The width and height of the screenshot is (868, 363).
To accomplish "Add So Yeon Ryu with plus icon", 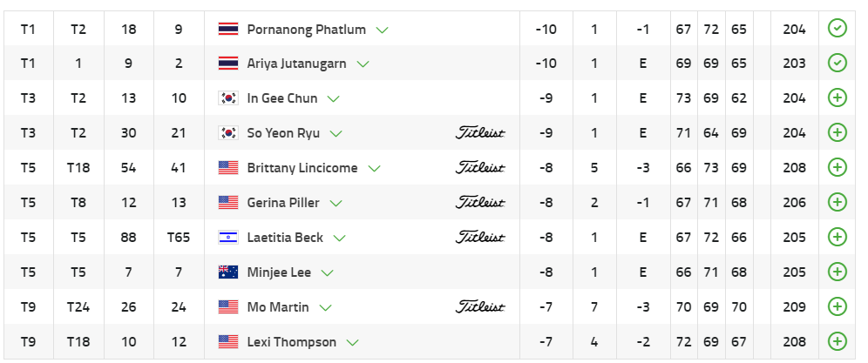I will [x=837, y=133].
